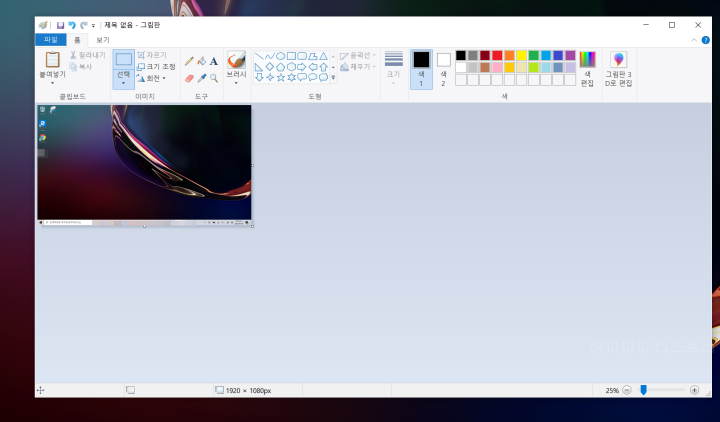Image resolution: width=720 pixels, height=422 pixels.
Task: Activate the 색 1 foreground color box
Action: coord(421,69)
